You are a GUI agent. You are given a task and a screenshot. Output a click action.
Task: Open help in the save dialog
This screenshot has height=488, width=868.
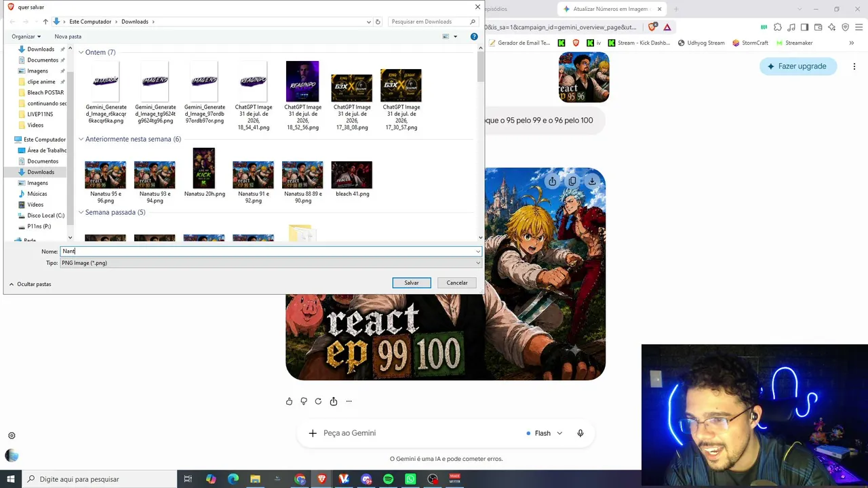click(474, 37)
